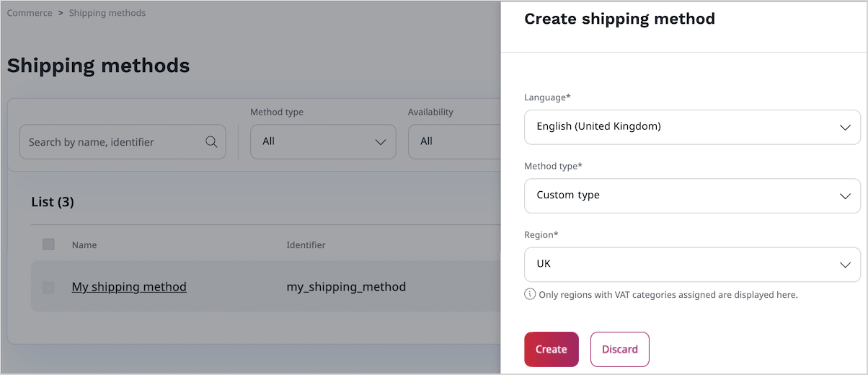Open the English (United Kingdom) language dropdown
This screenshot has height=375, width=868.
[691, 127]
